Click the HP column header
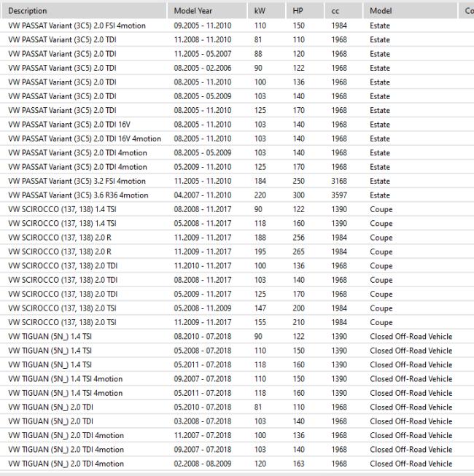This screenshot has width=474, height=476. pyautogui.click(x=305, y=11)
